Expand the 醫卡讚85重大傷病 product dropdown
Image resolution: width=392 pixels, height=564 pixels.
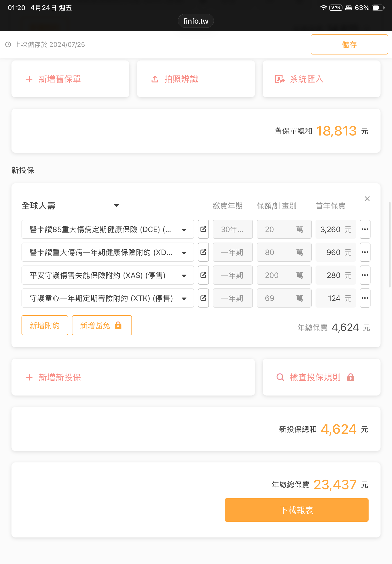coord(184,230)
